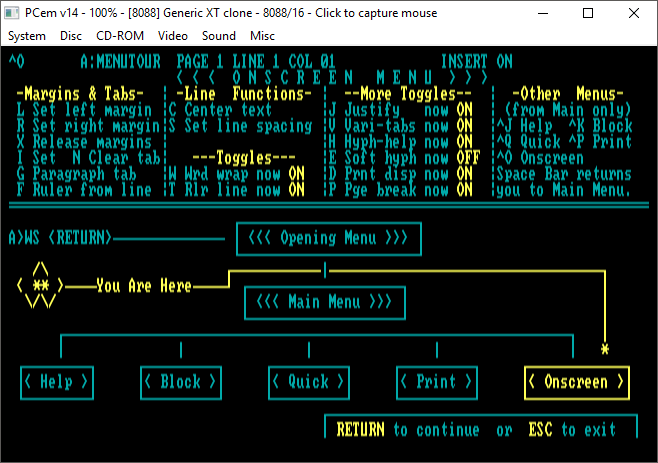Click '---Toggles---' subheading
This screenshot has width=658, height=463.
point(244,158)
